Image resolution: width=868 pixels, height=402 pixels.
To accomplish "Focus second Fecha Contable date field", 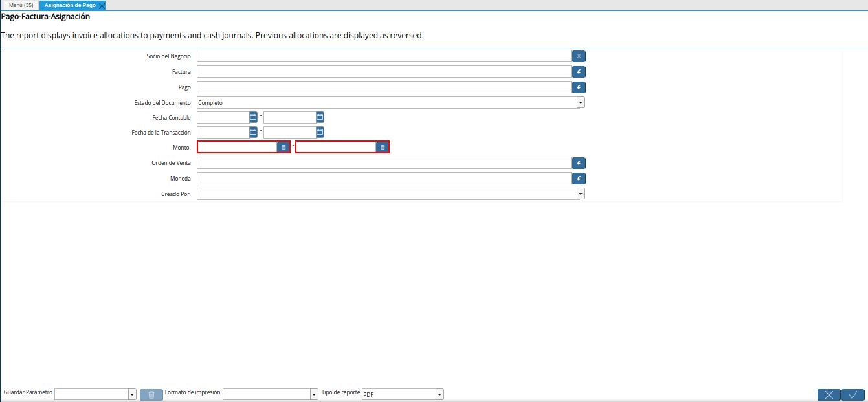I will click(289, 117).
